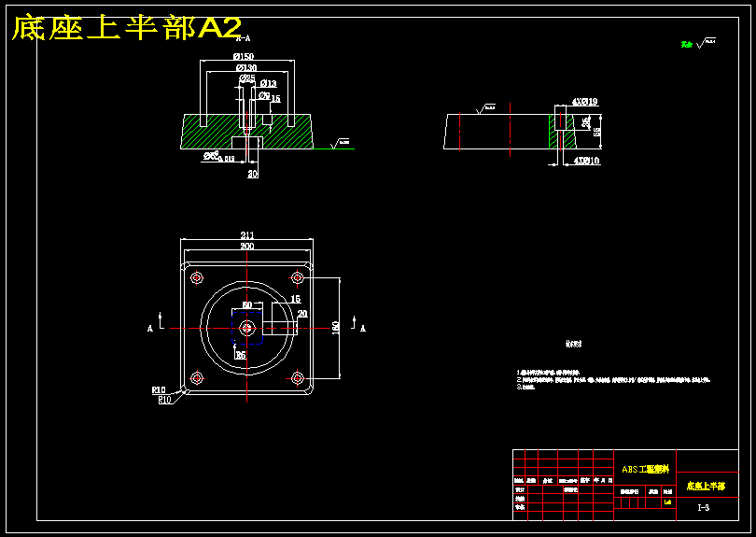Image resolution: width=756 pixels, height=537 pixels.
Task: Select the Ø150 diameter dimension
Action: pos(244,57)
